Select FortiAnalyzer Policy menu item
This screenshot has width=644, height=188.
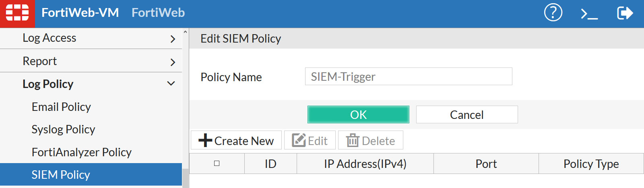(81, 152)
